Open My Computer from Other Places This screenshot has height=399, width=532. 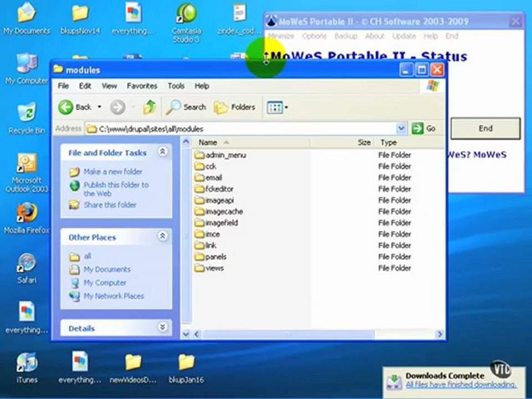click(x=105, y=283)
